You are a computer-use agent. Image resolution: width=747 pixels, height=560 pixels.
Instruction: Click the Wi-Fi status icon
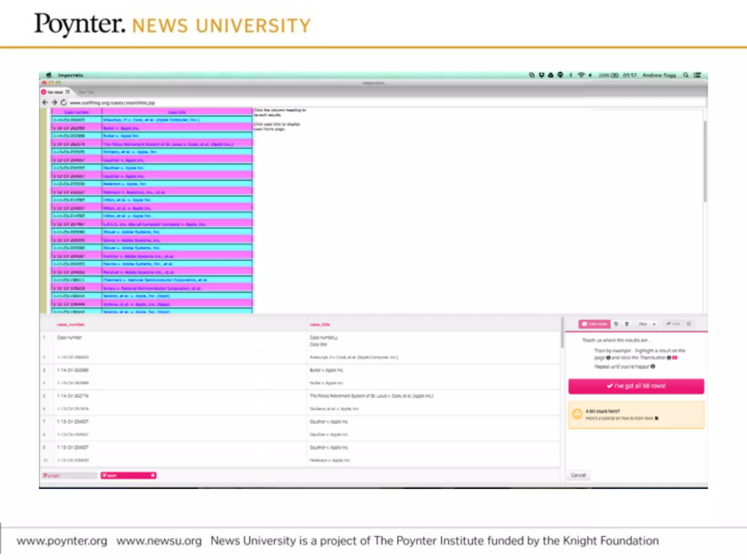pos(581,75)
